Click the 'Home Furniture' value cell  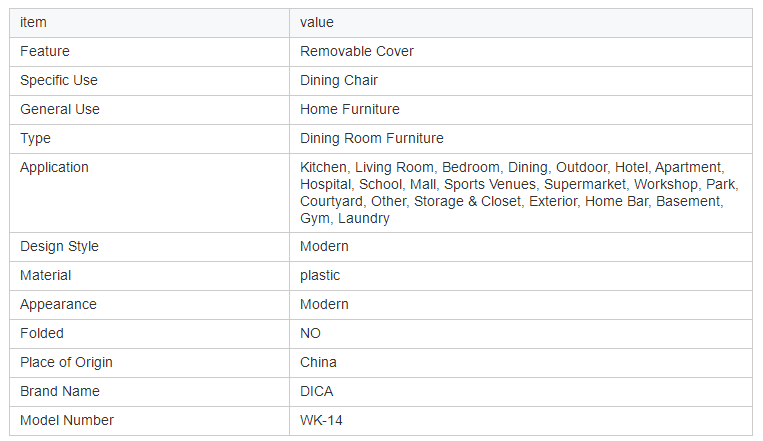pyautogui.click(x=521, y=110)
